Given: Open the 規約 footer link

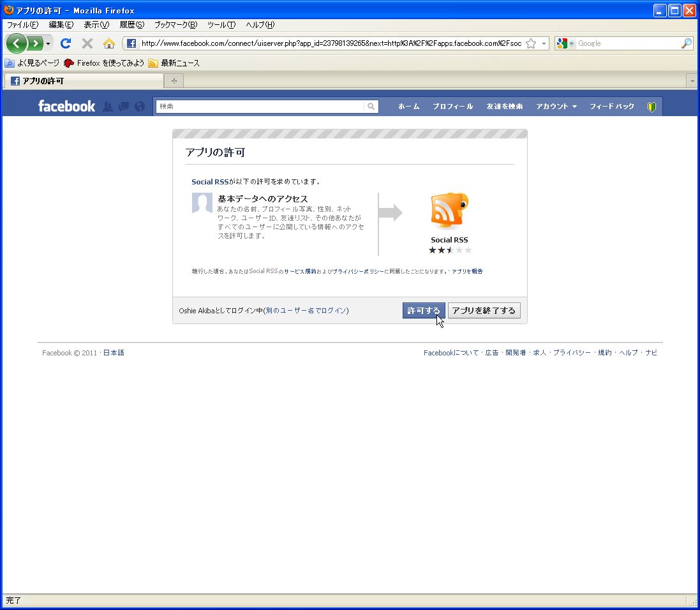Looking at the screenshot, I should click(x=605, y=353).
